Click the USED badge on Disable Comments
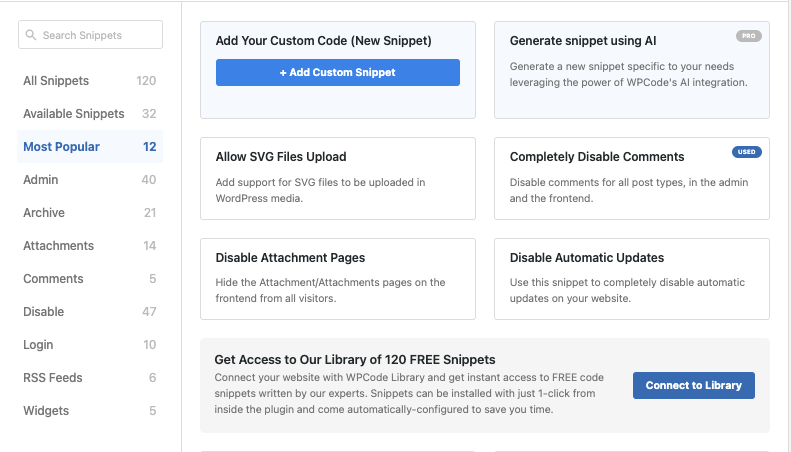 [747, 152]
